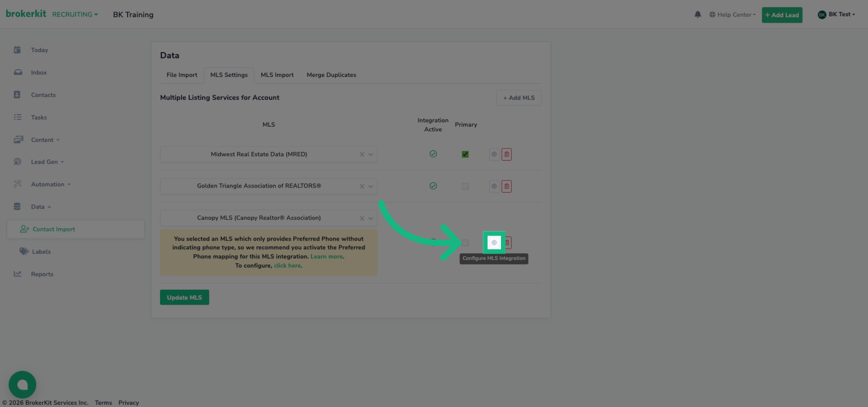Follow the click here configure link
This screenshot has height=407, width=868.
click(x=287, y=265)
